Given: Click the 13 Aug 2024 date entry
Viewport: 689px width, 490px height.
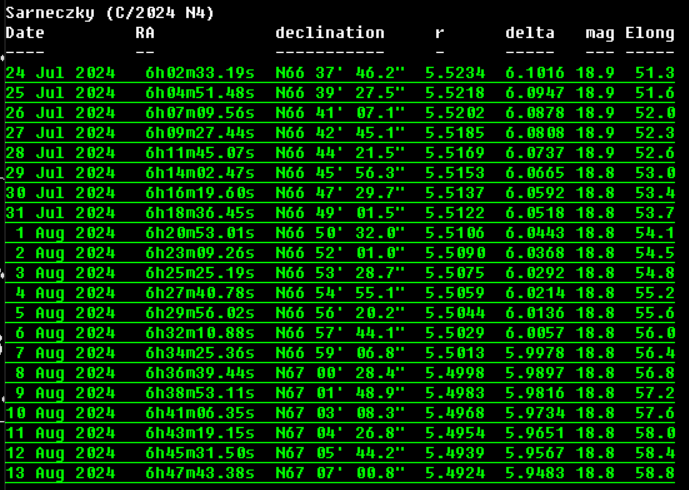Looking at the screenshot, I should pos(60,473).
